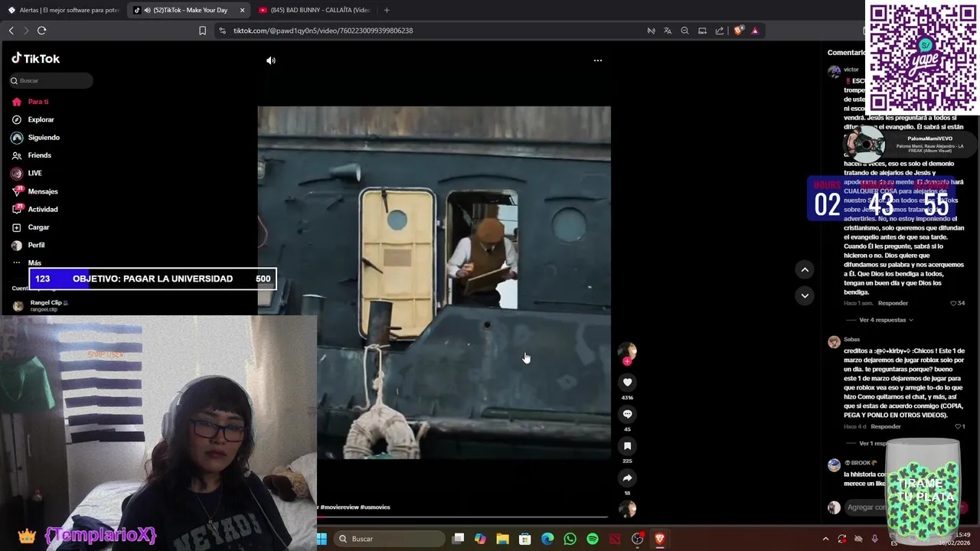The image size is (980, 551).
Task: Switch to the BAD BUNNY YouTube tab
Action: point(315,10)
